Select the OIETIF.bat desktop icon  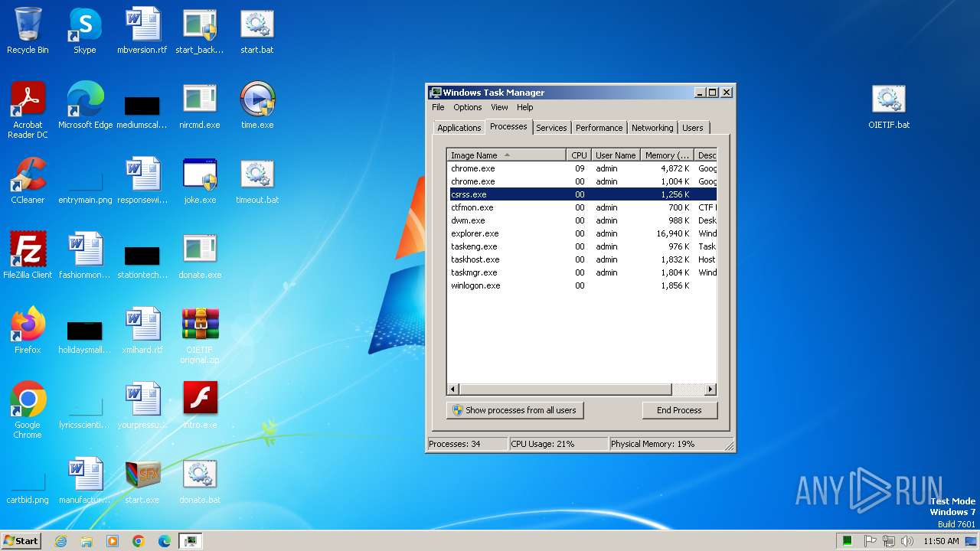click(x=889, y=106)
